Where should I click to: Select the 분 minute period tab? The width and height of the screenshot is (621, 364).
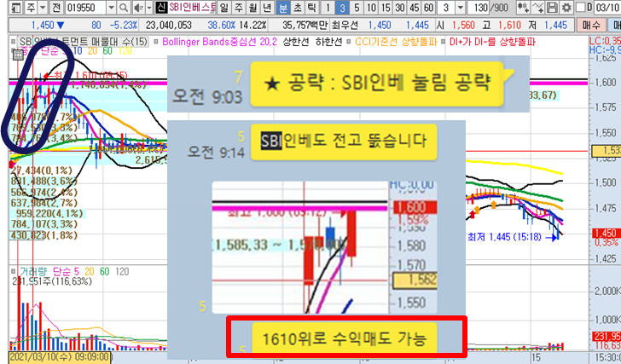click(x=283, y=7)
